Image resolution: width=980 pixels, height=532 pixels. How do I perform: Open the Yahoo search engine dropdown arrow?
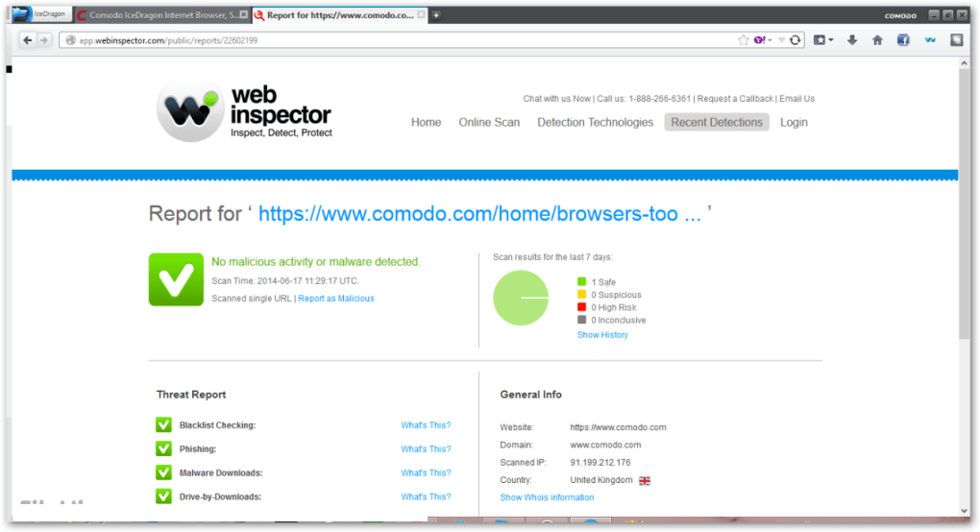click(770, 40)
